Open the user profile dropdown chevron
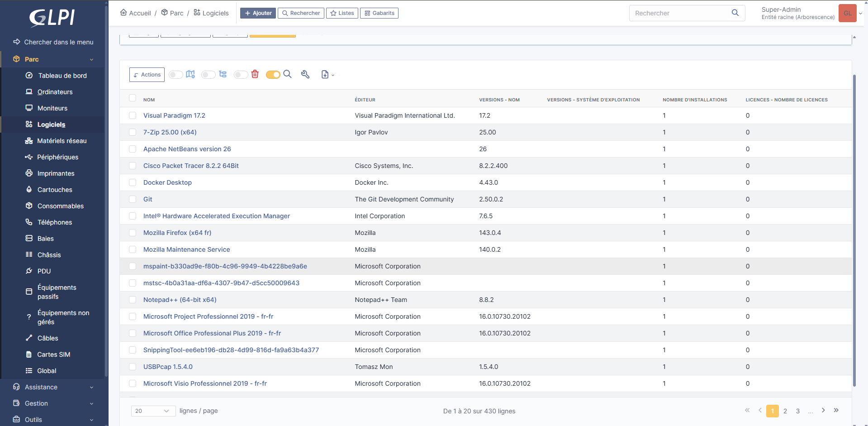This screenshot has height=426, width=868. tap(860, 14)
